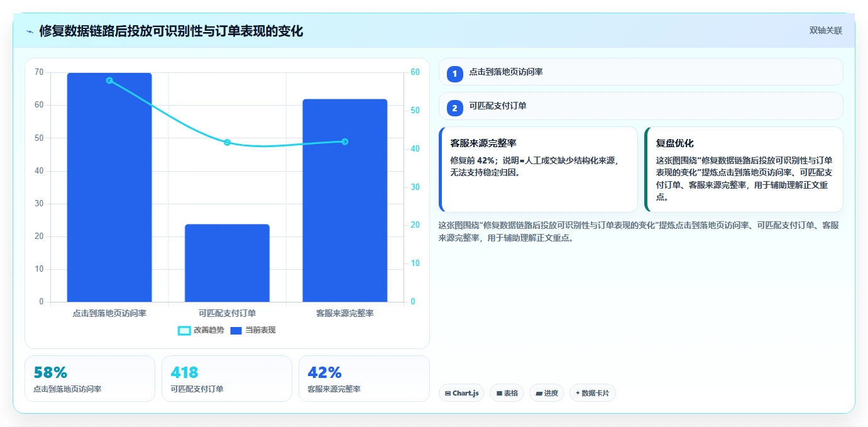
Task: Open the 418 stat card
Action: coord(227,378)
